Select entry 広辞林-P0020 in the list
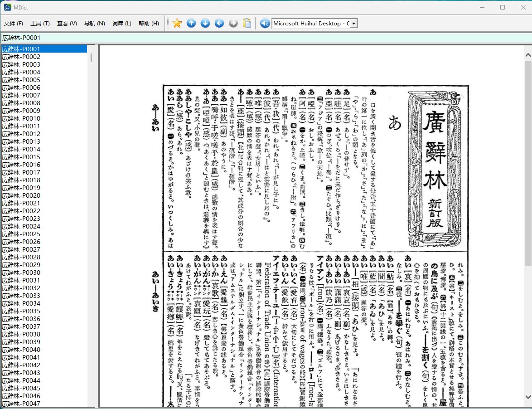The height and width of the screenshot is (409, 532). pyautogui.click(x=44, y=195)
